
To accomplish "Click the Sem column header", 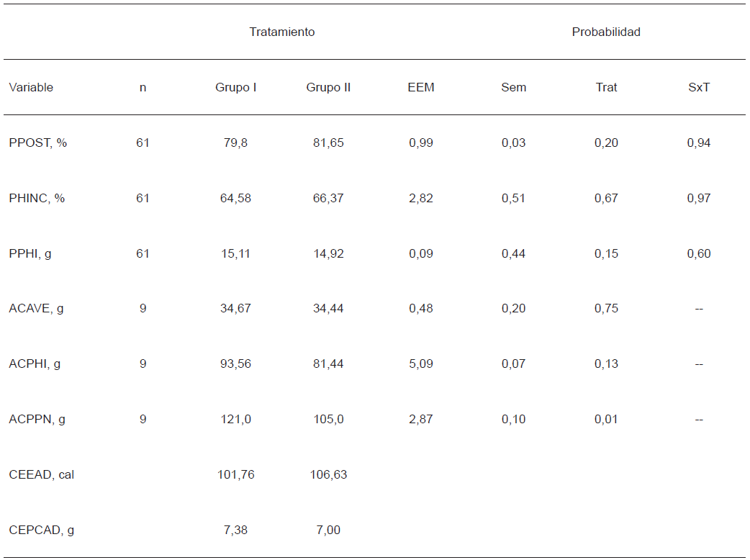I will (514, 87).
